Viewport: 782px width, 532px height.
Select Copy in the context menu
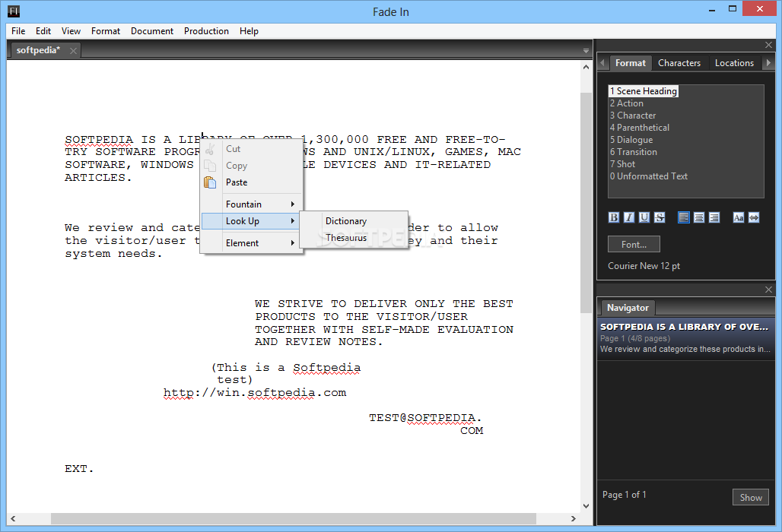(251, 166)
